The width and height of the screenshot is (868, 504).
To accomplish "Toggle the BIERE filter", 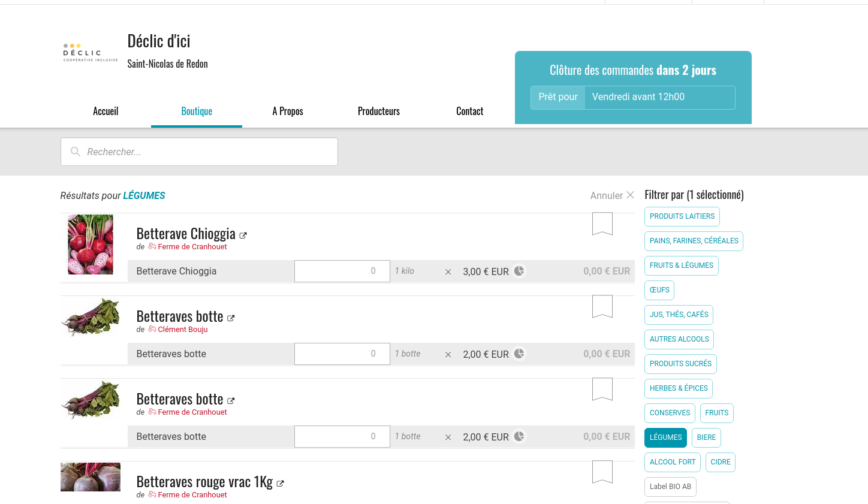I will (706, 437).
